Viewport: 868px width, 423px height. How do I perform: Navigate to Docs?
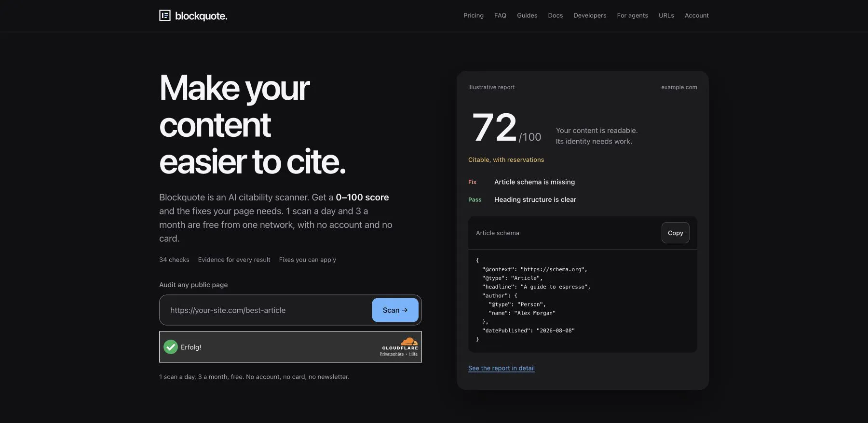click(556, 15)
